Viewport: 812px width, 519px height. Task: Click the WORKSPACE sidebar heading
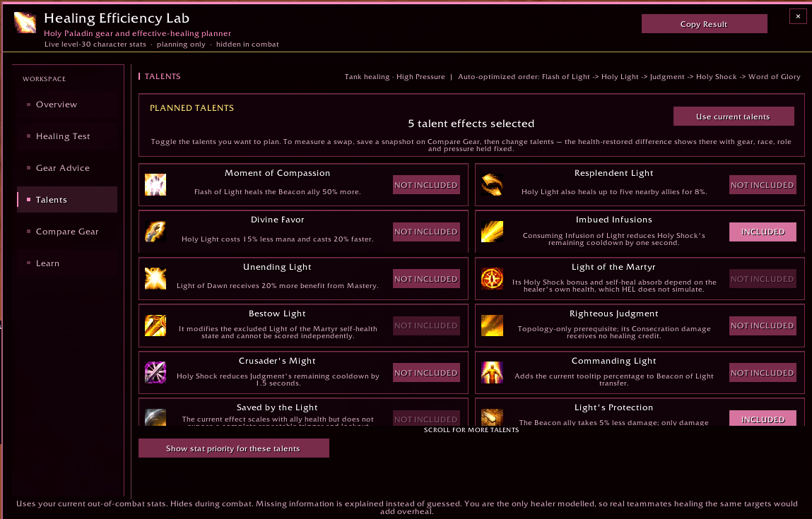tap(44, 79)
